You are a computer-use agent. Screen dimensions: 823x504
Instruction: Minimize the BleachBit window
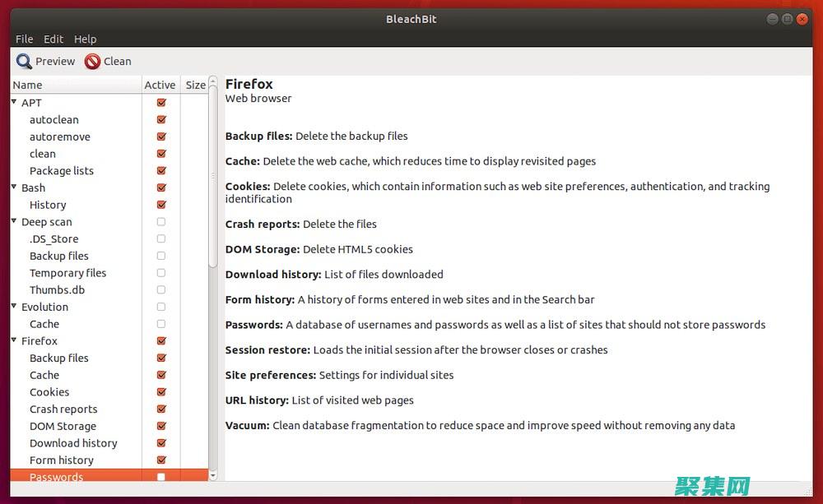772,19
